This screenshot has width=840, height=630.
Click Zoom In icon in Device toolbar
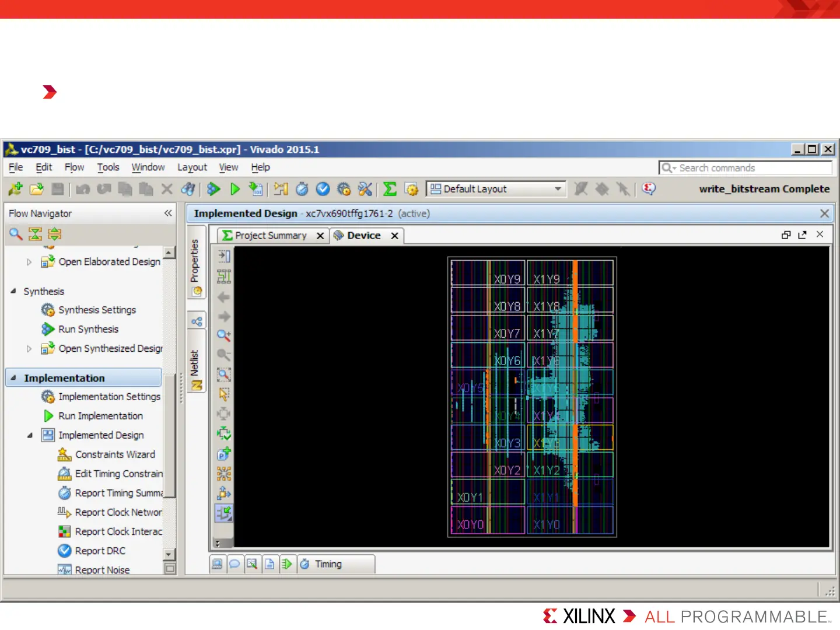[x=223, y=335]
